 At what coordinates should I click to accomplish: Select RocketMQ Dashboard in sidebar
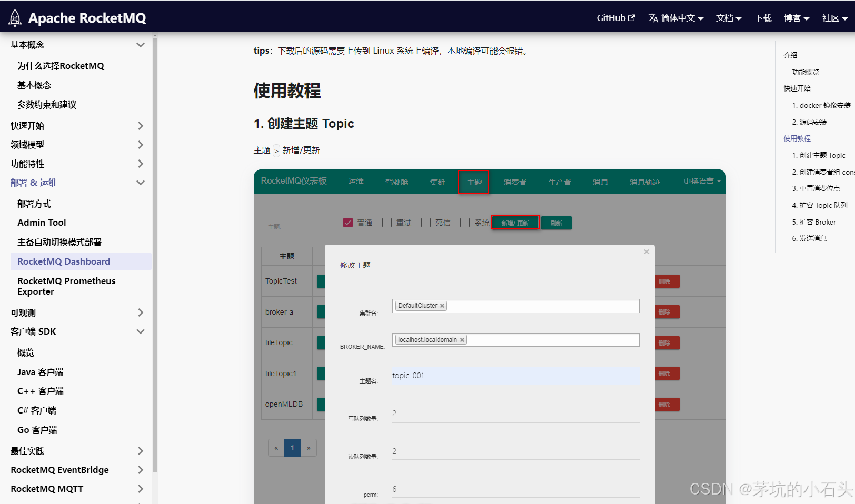pyautogui.click(x=81, y=261)
